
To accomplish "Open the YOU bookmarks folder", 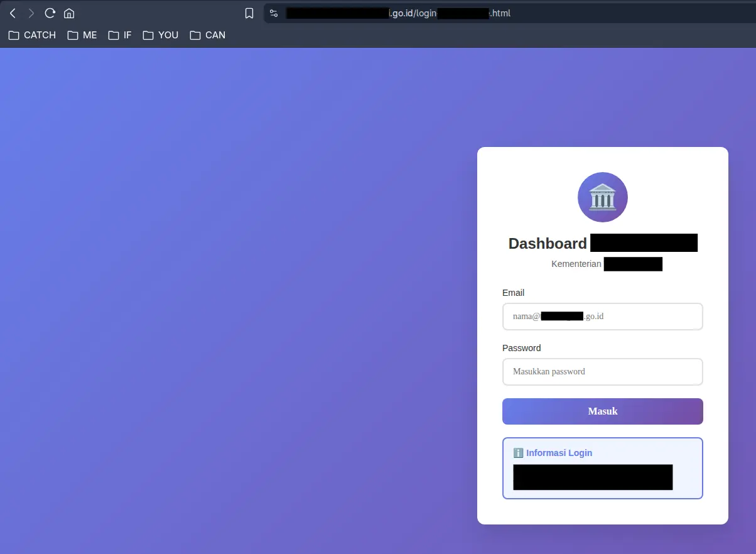I will tap(161, 35).
